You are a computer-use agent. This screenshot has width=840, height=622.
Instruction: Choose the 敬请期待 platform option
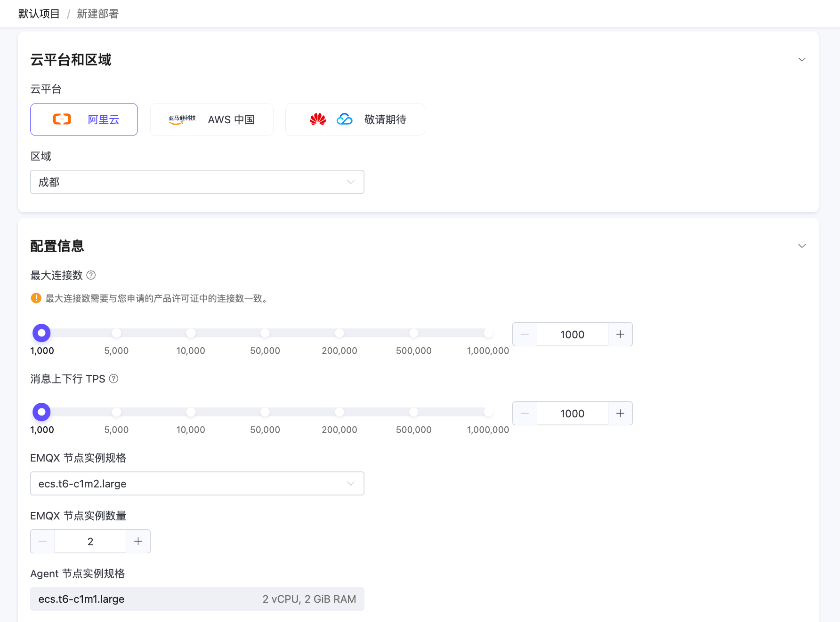tap(355, 119)
